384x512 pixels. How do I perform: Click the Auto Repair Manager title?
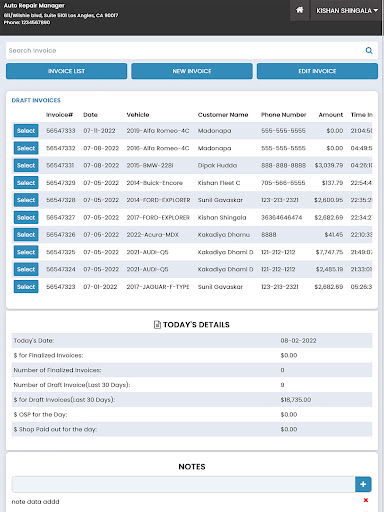[x=34, y=5]
